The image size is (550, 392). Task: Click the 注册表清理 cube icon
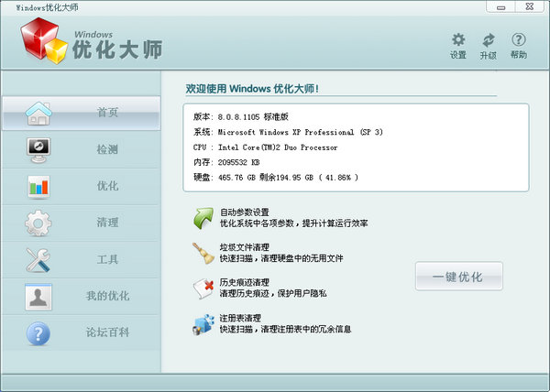[203, 324]
